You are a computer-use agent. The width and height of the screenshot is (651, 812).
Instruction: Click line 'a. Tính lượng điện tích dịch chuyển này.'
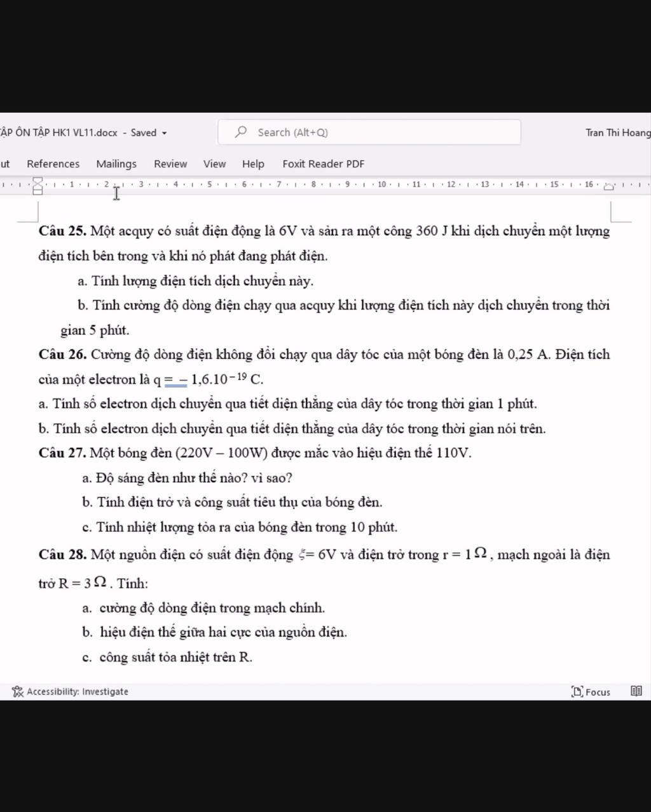pos(196,281)
